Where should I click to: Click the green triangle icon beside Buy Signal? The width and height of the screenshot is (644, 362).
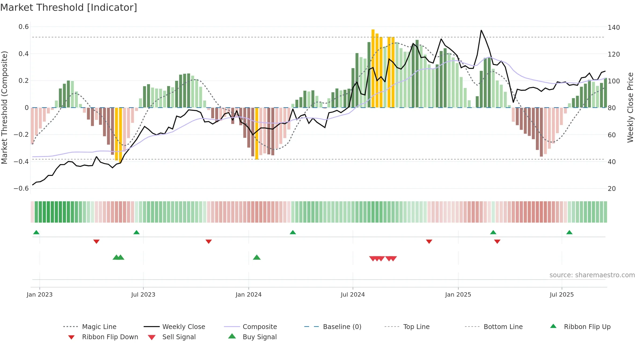pos(232,336)
